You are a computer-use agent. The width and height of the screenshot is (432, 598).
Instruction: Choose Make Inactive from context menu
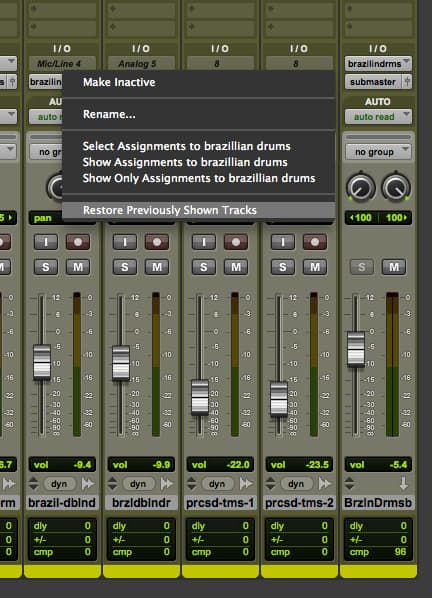pyautogui.click(x=119, y=82)
